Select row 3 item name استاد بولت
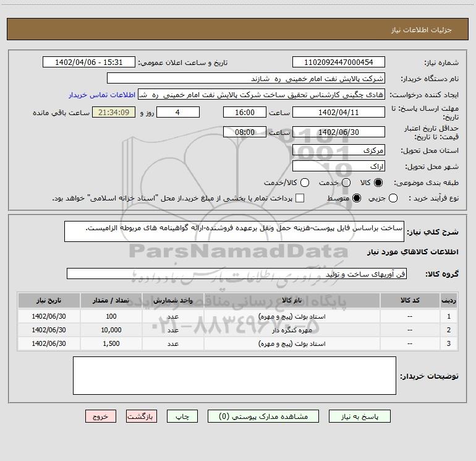The image size is (476, 461). (x=292, y=343)
